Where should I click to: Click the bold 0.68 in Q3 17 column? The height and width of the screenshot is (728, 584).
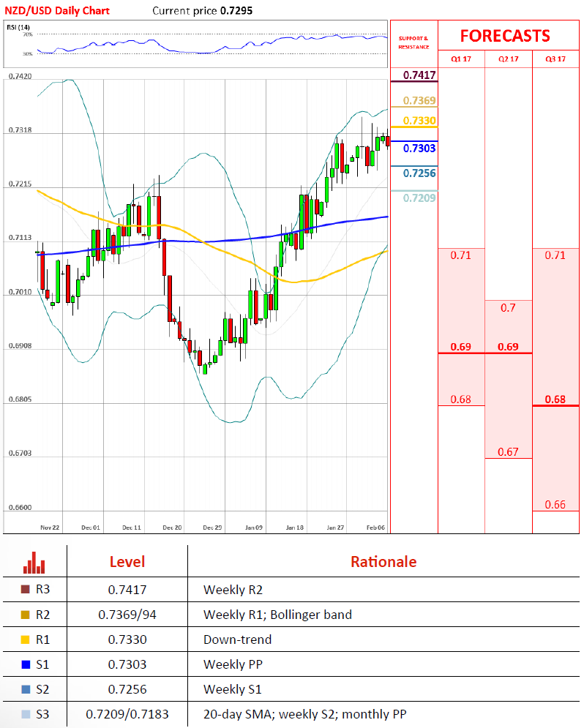point(555,399)
